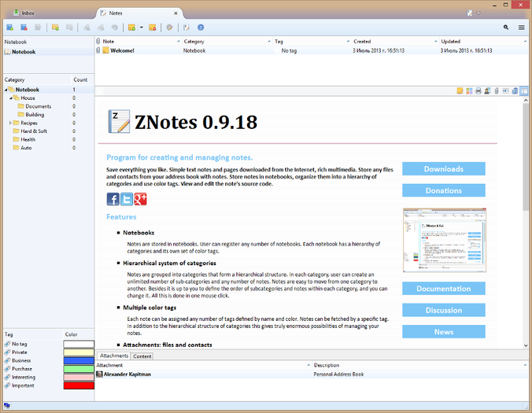Click the split view arrows icon
The width and height of the screenshot is (532, 413).
[x=506, y=91]
